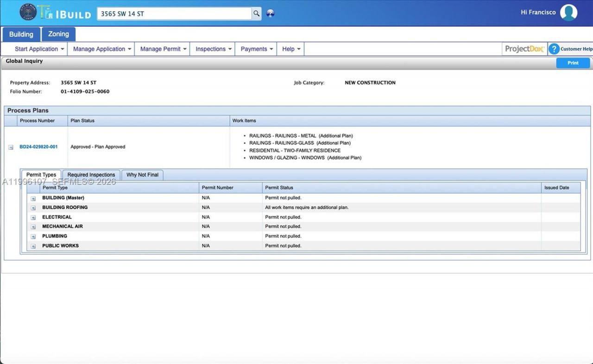Expand the BUILDING (Master) permit row
Viewport: 593px width, 364px height.
click(x=33, y=198)
